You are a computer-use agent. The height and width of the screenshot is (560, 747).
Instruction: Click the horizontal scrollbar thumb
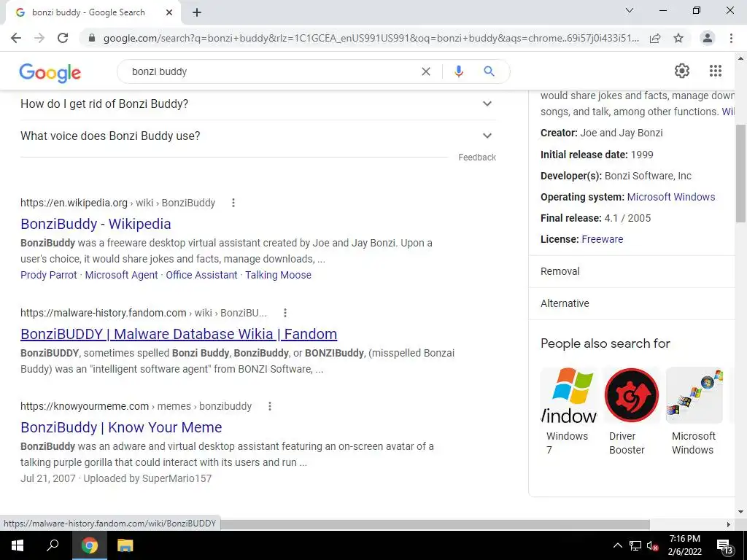click(435, 524)
